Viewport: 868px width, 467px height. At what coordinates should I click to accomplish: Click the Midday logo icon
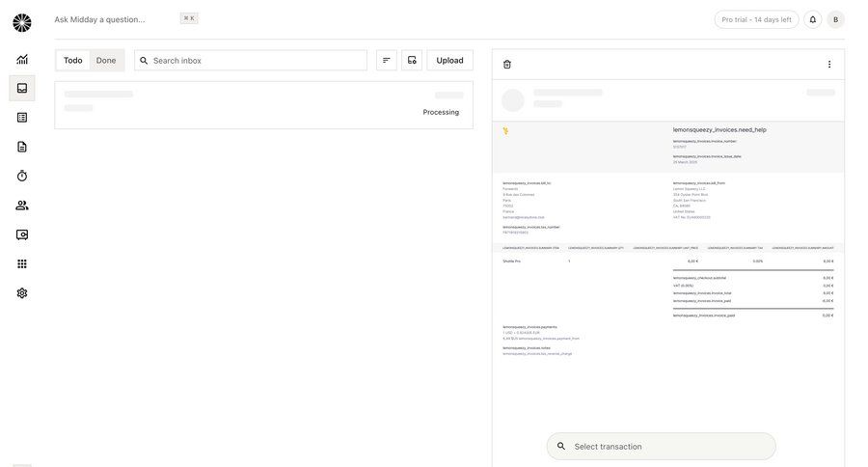pos(21,22)
